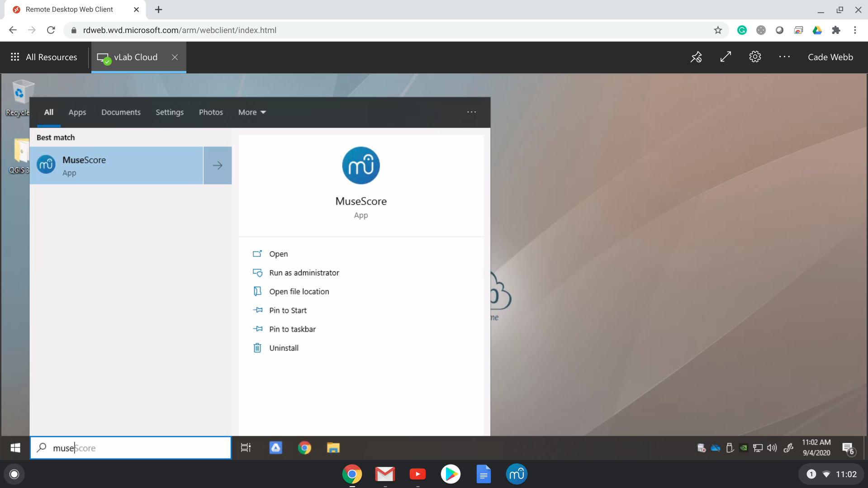The height and width of the screenshot is (488, 868).
Task: Click the Cade Webb account name
Action: 830,57
